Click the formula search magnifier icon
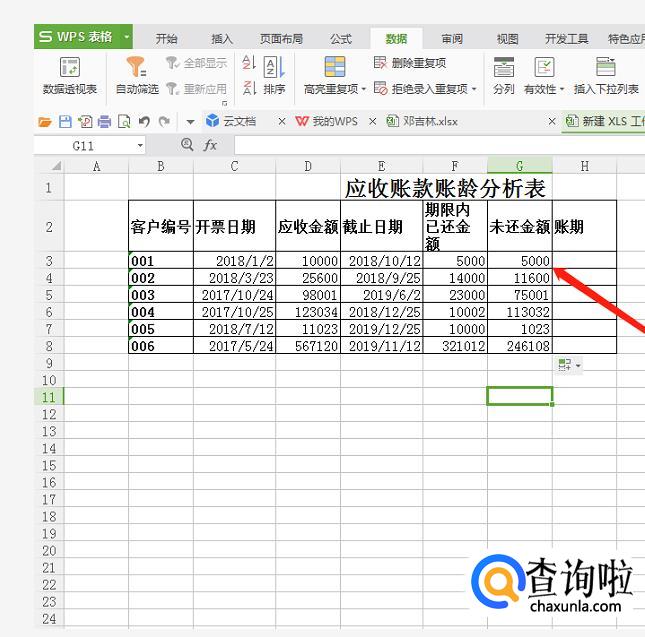The width and height of the screenshot is (645, 637). [187, 144]
